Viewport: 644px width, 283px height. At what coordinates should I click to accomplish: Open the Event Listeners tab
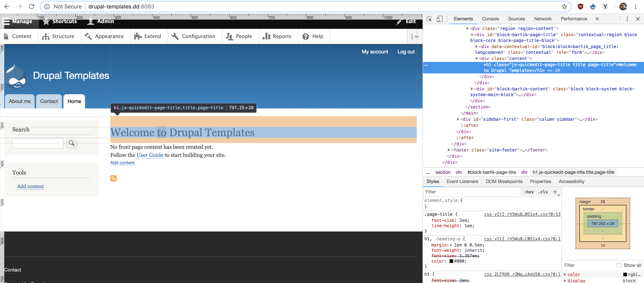coord(462,182)
